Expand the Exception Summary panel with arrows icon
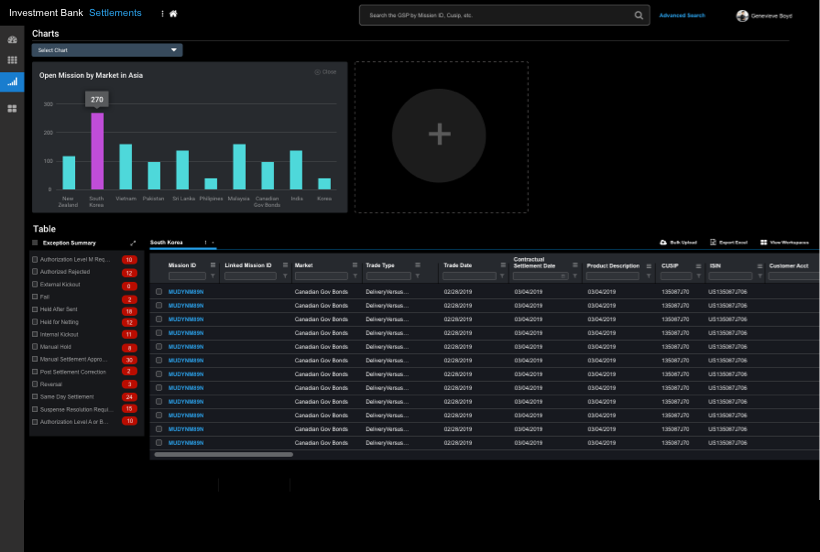Image resolution: width=820 pixels, height=552 pixels. 133,243
